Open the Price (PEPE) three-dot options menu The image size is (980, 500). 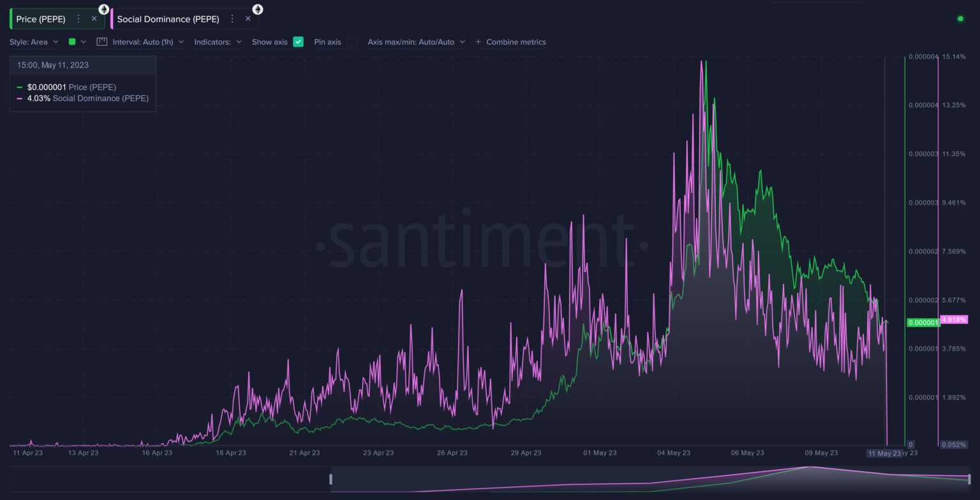pyautogui.click(x=78, y=19)
